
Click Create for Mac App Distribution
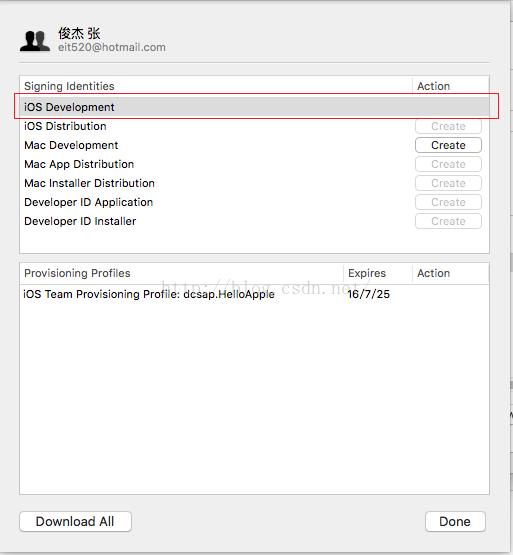tap(448, 164)
